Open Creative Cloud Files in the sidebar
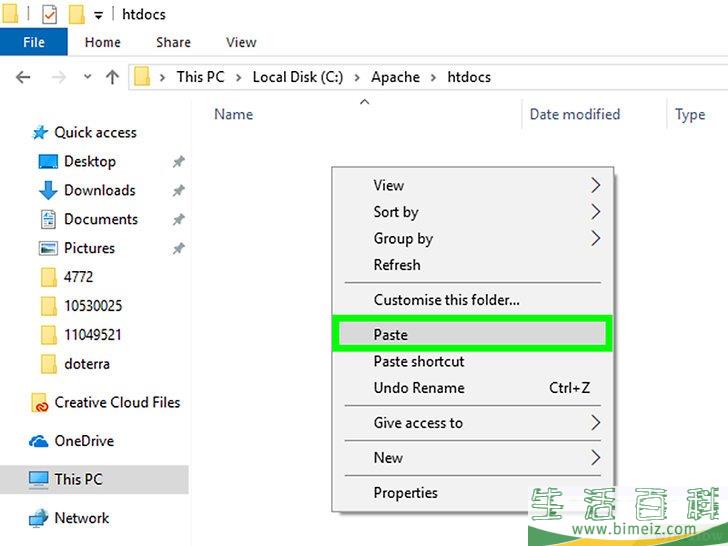 pyautogui.click(x=117, y=402)
